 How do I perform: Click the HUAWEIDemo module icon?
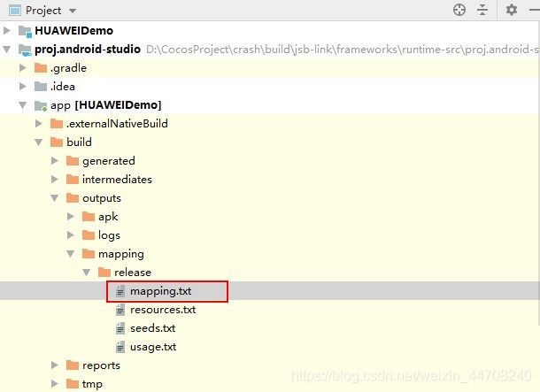point(25,31)
